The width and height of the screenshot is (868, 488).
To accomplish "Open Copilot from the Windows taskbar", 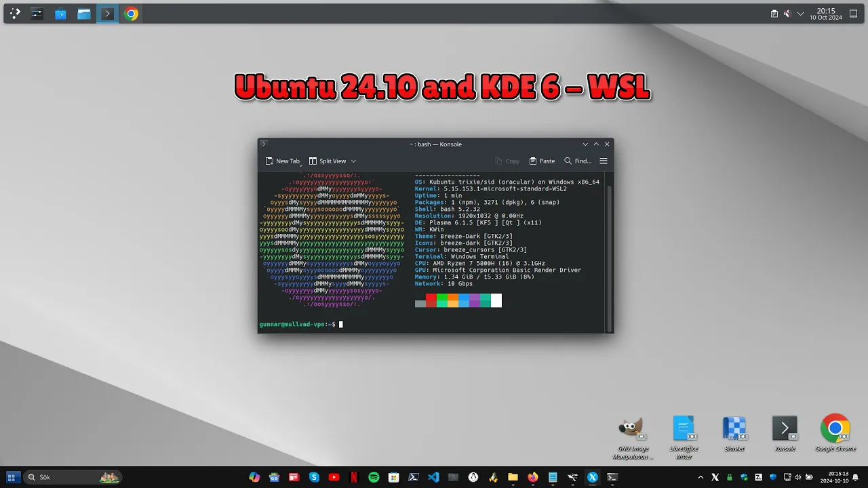I will point(254,477).
